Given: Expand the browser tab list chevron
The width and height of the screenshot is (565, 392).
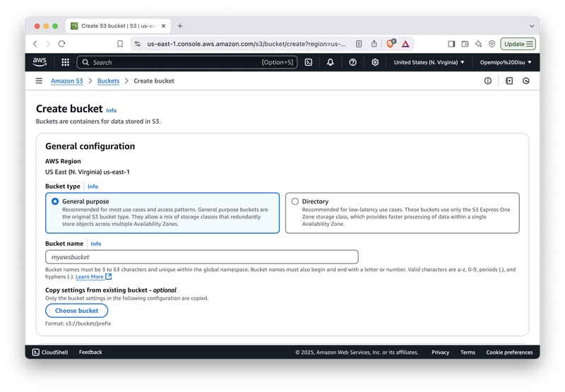Looking at the screenshot, I should click(532, 26).
